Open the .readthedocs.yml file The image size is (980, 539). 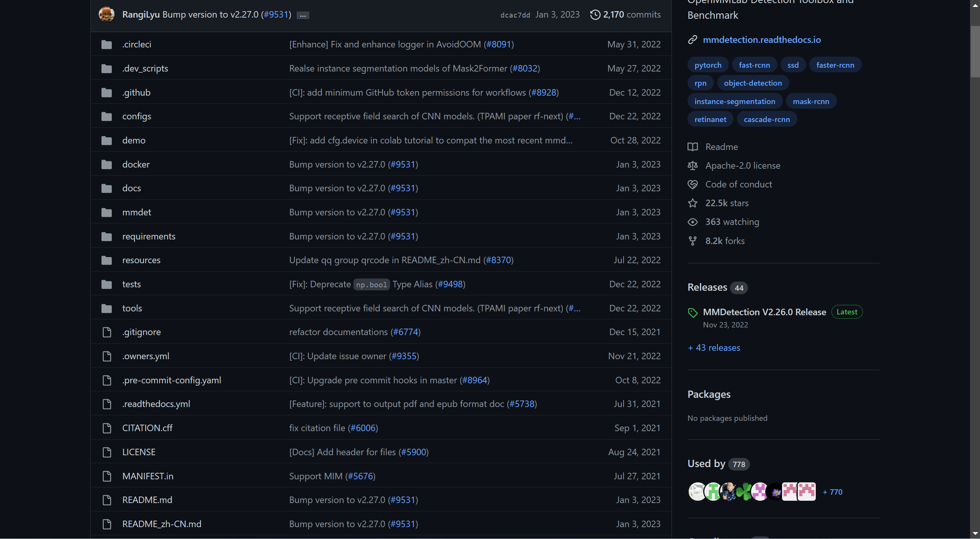point(156,404)
